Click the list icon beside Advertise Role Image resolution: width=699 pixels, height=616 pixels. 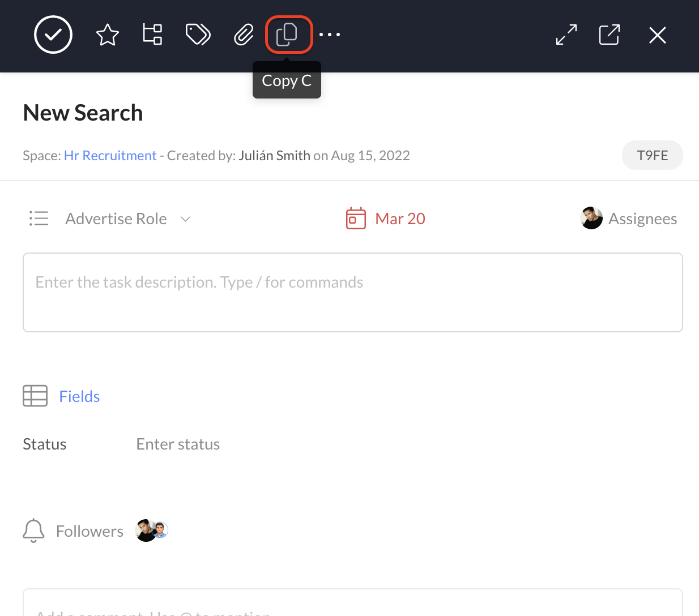pyautogui.click(x=39, y=219)
